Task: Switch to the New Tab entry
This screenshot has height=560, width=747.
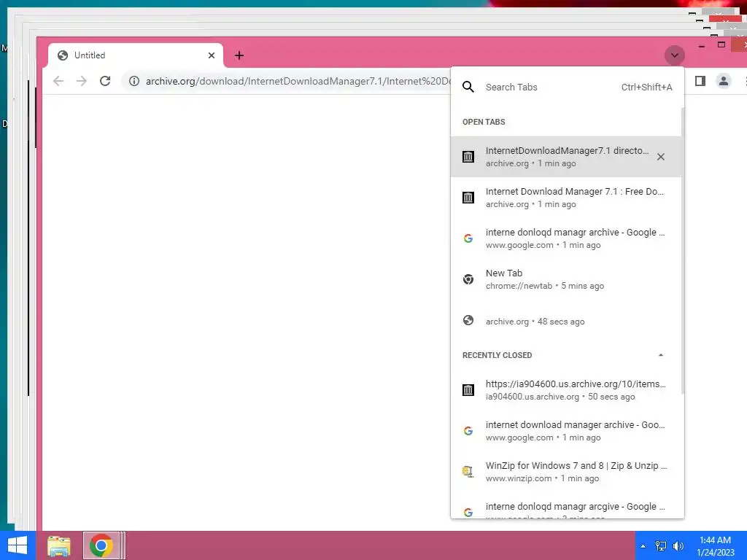Action: [566, 279]
